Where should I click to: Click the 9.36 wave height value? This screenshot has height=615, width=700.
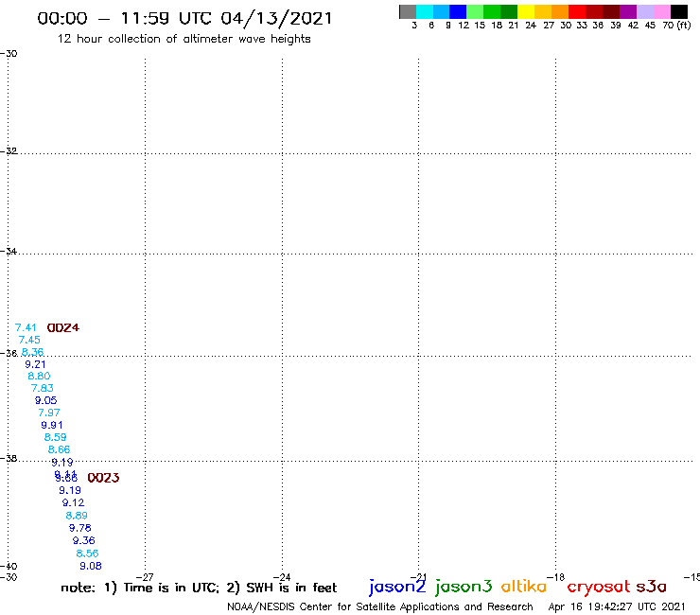pyautogui.click(x=84, y=541)
